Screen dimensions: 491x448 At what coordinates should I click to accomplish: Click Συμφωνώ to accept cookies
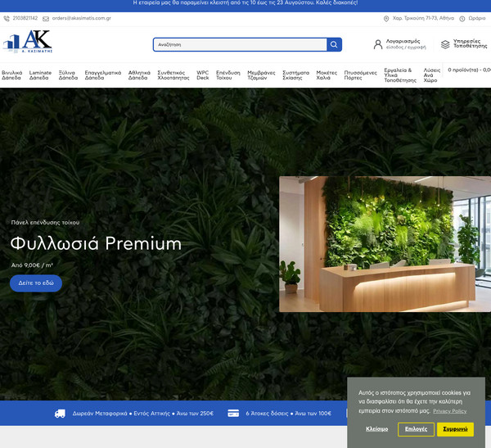point(455,429)
